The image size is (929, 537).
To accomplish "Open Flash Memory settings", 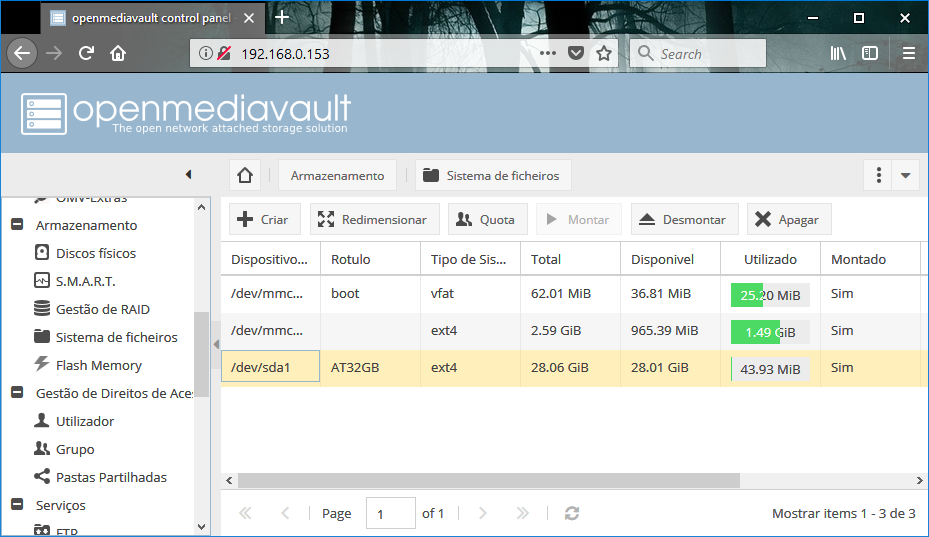I will [x=88, y=365].
